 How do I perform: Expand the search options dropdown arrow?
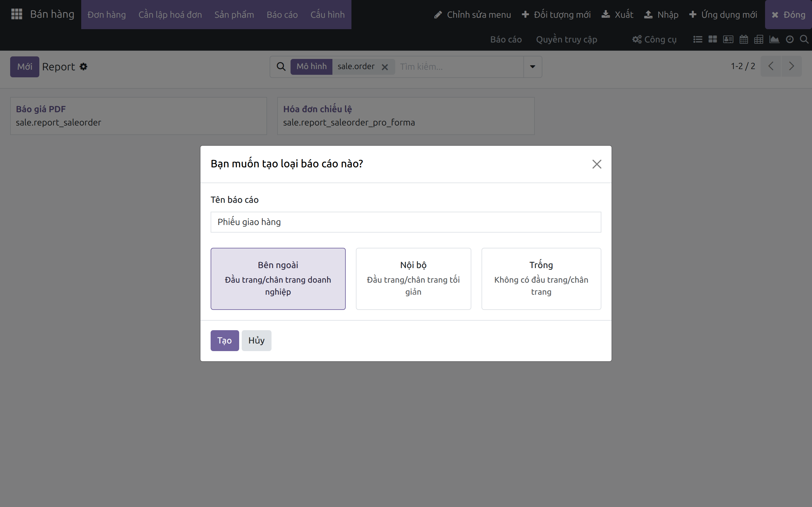tap(533, 67)
